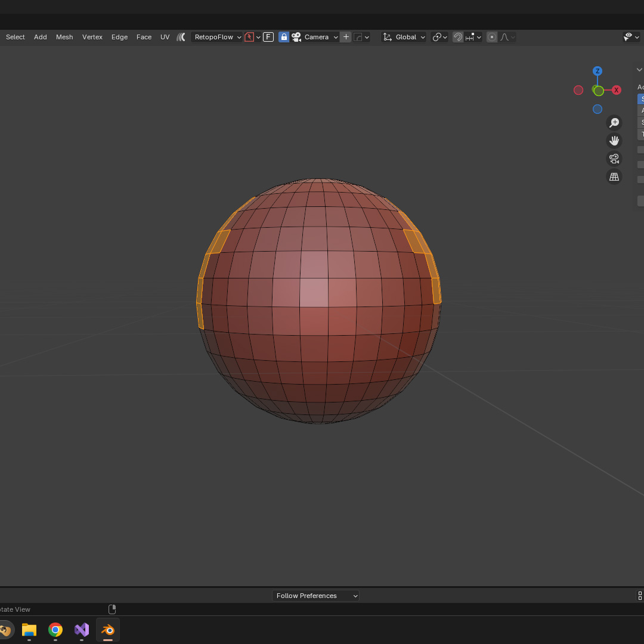
Task: Click the red X axis gizmo
Action: click(x=617, y=90)
